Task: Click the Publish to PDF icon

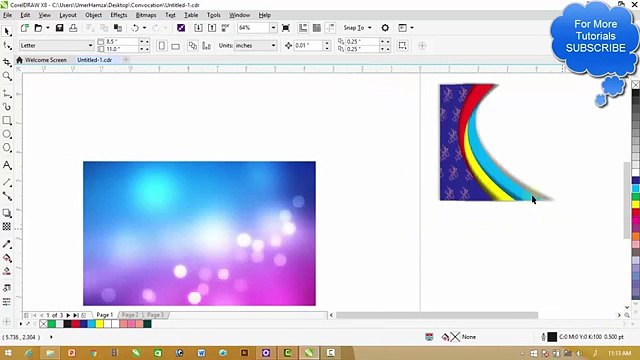Action: [x=225, y=28]
